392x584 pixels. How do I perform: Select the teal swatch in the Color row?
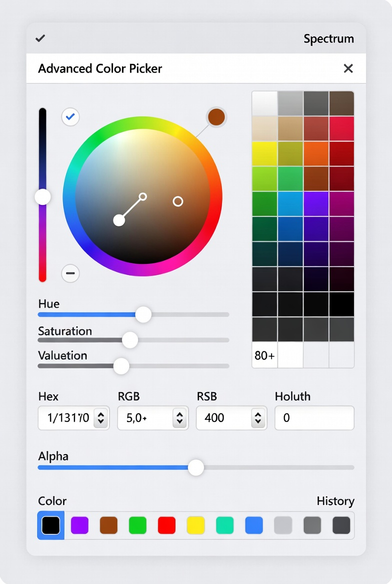tap(224, 525)
